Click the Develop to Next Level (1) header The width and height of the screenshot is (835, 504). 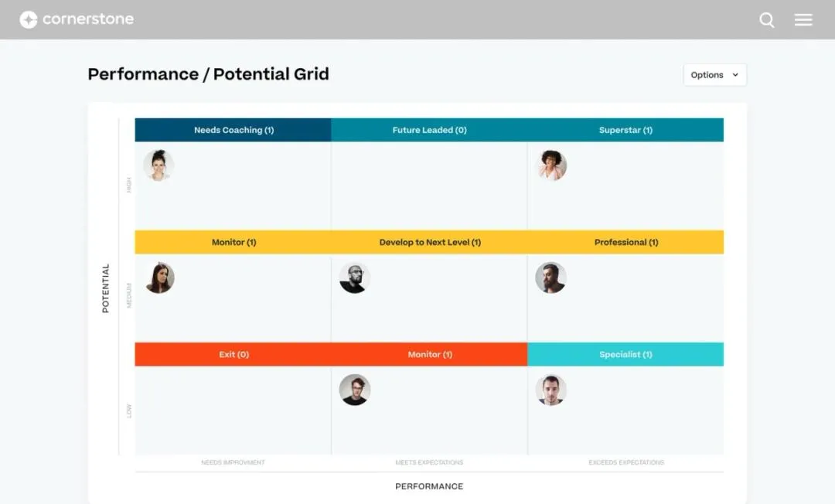point(429,242)
